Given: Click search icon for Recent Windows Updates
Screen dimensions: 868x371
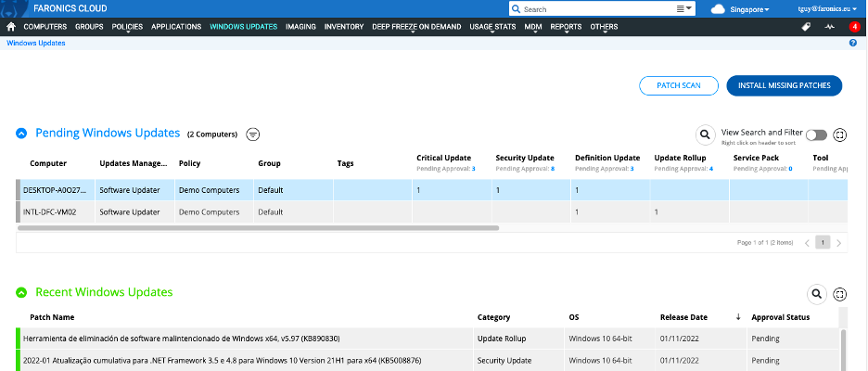Looking at the screenshot, I should (x=816, y=294).
